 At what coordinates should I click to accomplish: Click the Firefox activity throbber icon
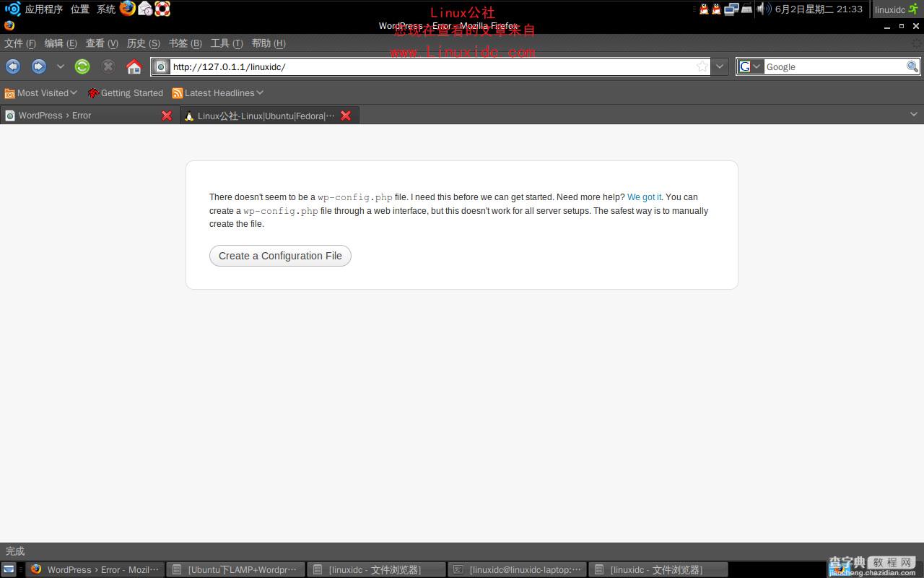tap(917, 43)
